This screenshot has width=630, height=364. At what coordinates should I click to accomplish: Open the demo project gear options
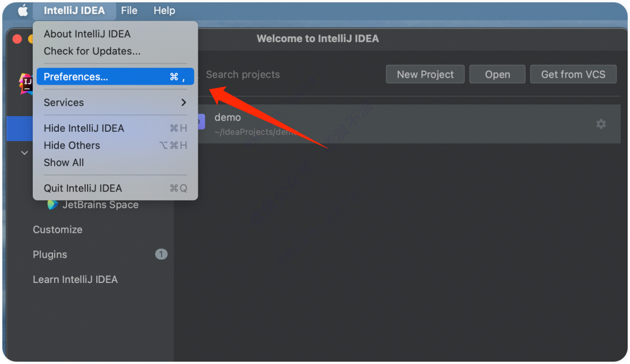click(601, 124)
